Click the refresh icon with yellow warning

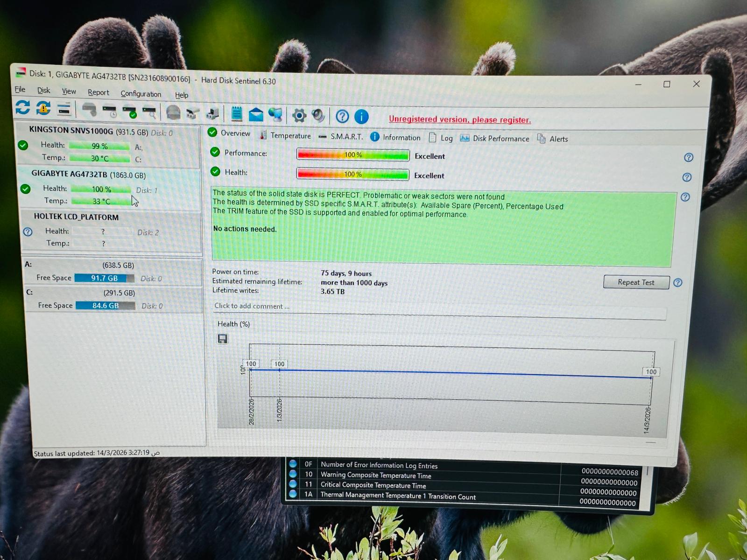coord(43,108)
